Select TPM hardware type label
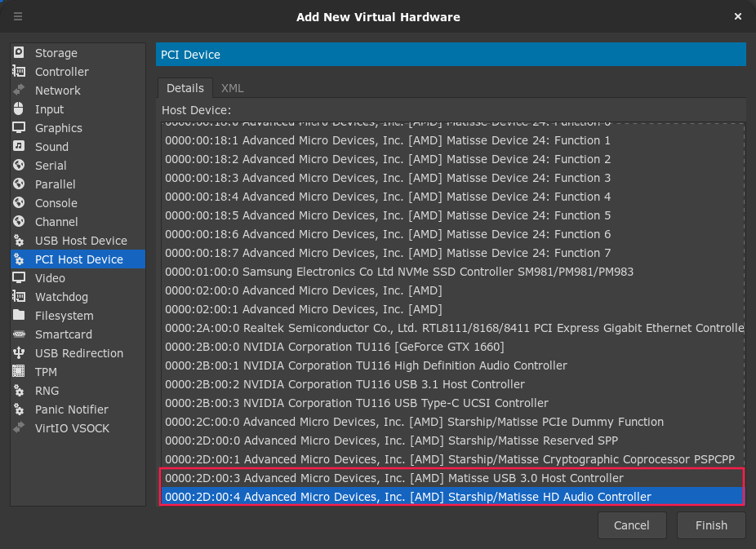 (46, 372)
